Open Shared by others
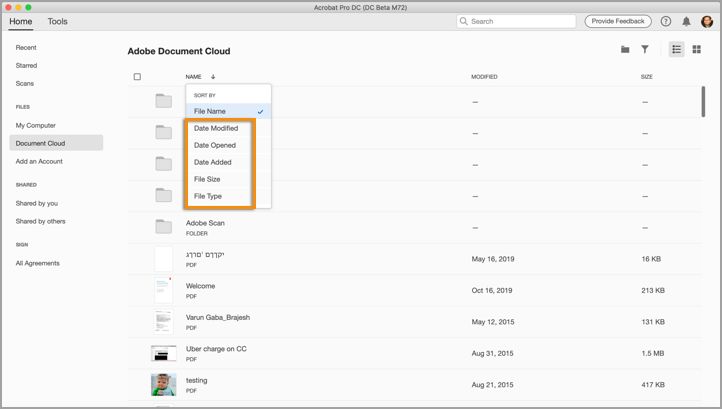Screen dimensions: 722x409 point(41,221)
